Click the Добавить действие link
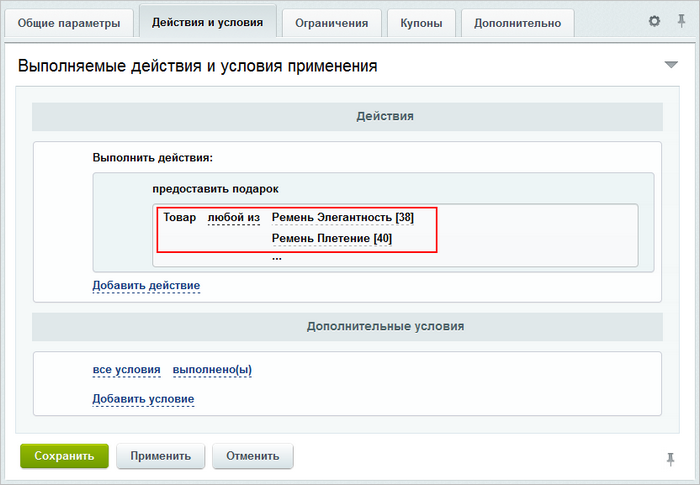Image resolution: width=700 pixels, height=485 pixels. tap(146, 286)
